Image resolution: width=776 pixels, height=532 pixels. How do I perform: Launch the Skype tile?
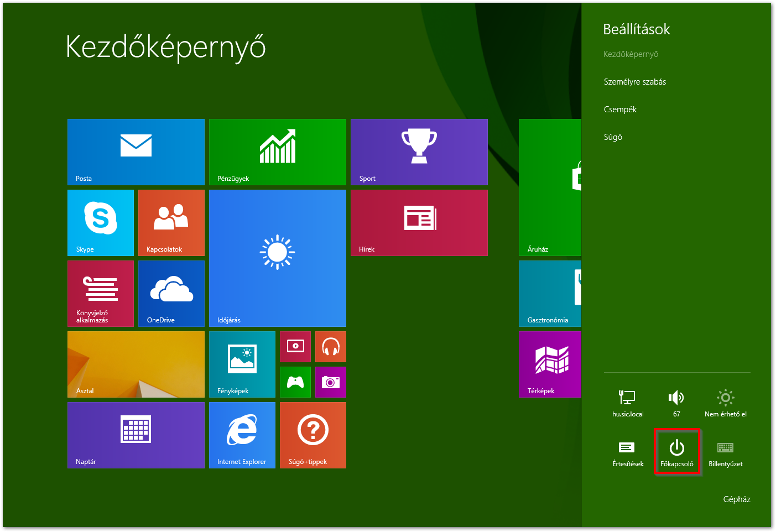pos(100,222)
